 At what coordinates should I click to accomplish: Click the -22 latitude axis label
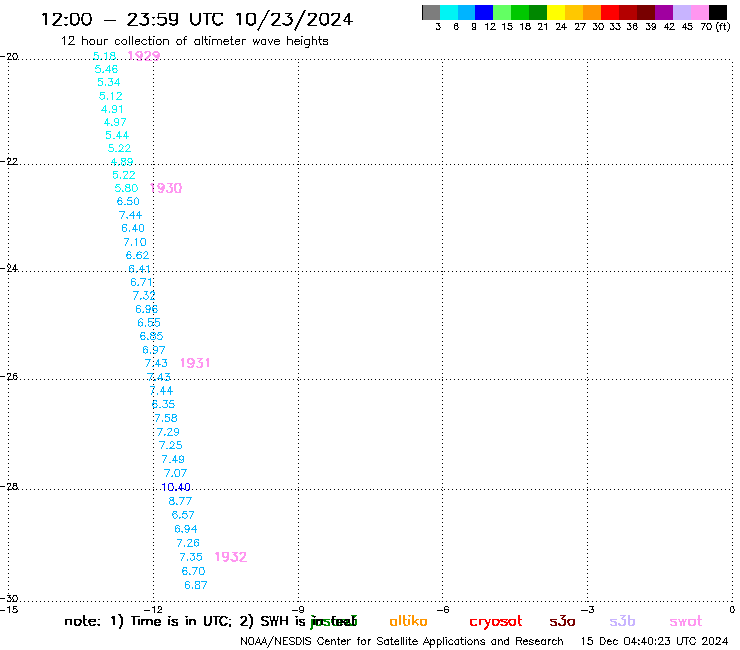9,161
